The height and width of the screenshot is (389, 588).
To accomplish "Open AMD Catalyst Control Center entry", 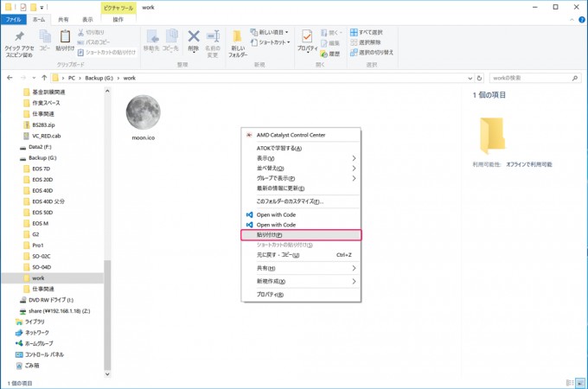I will tap(301, 135).
